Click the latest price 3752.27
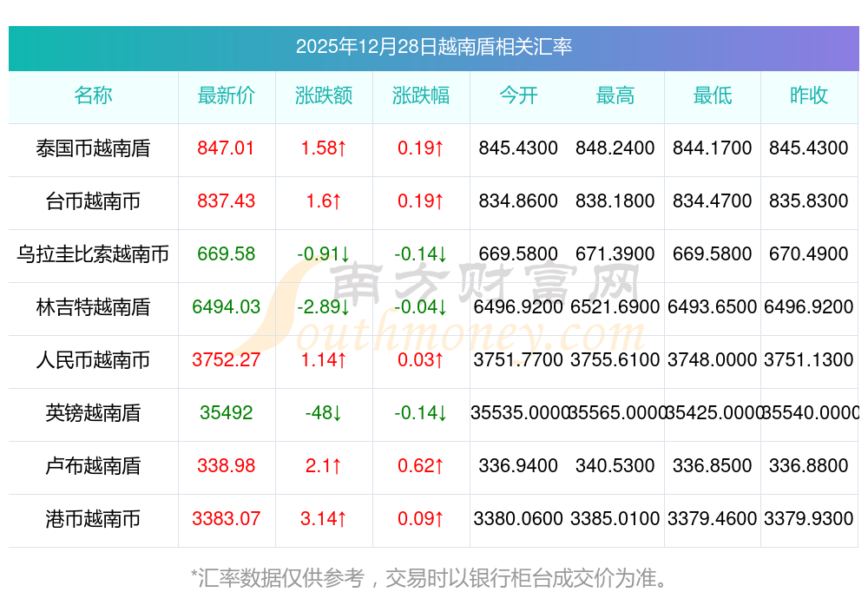 [x=226, y=360]
